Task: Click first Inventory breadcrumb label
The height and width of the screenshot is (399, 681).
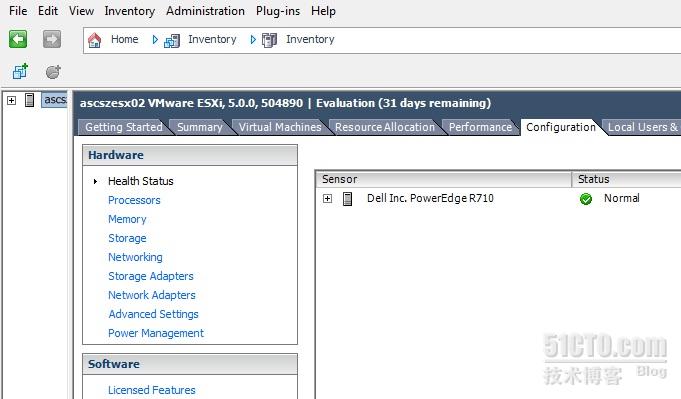Action: point(212,40)
